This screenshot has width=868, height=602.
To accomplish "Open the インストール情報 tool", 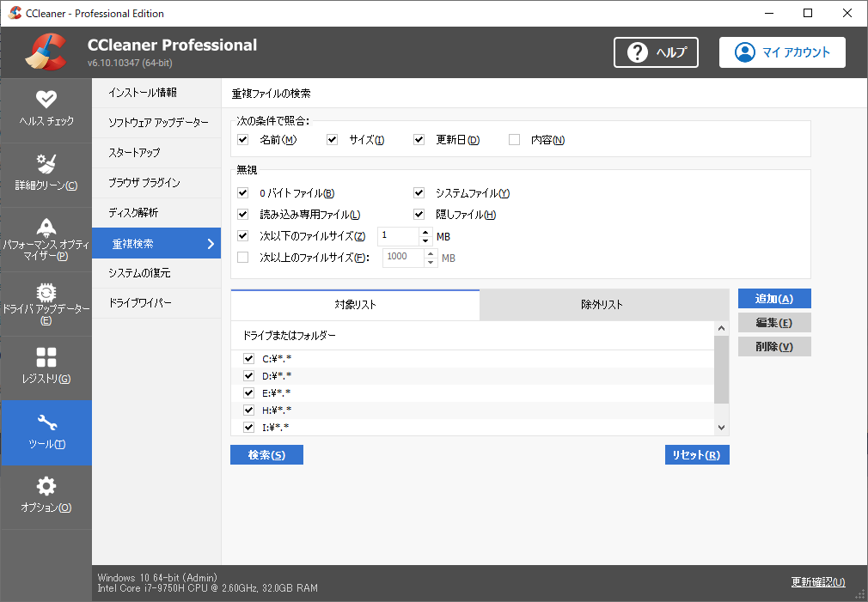I will pos(156,93).
